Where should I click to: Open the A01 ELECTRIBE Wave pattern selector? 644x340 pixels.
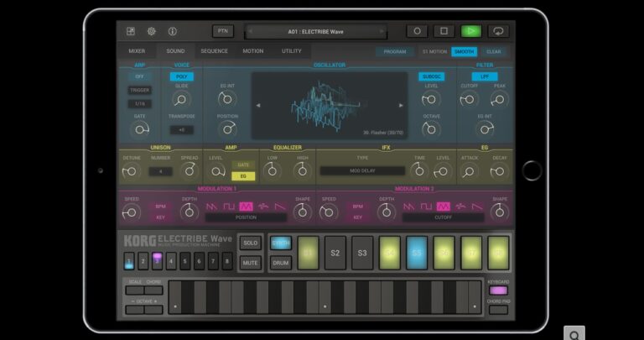pyautogui.click(x=315, y=32)
